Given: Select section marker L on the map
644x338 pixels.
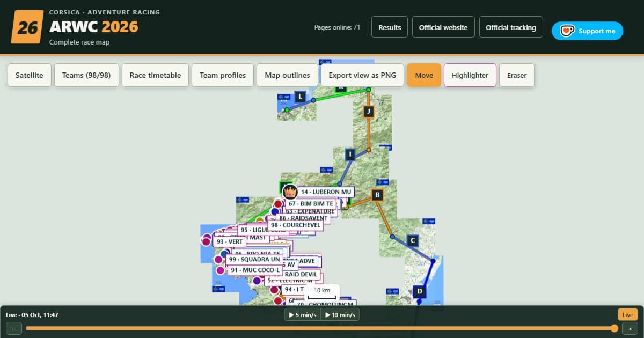Looking at the screenshot, I should (x=300, y=97).
